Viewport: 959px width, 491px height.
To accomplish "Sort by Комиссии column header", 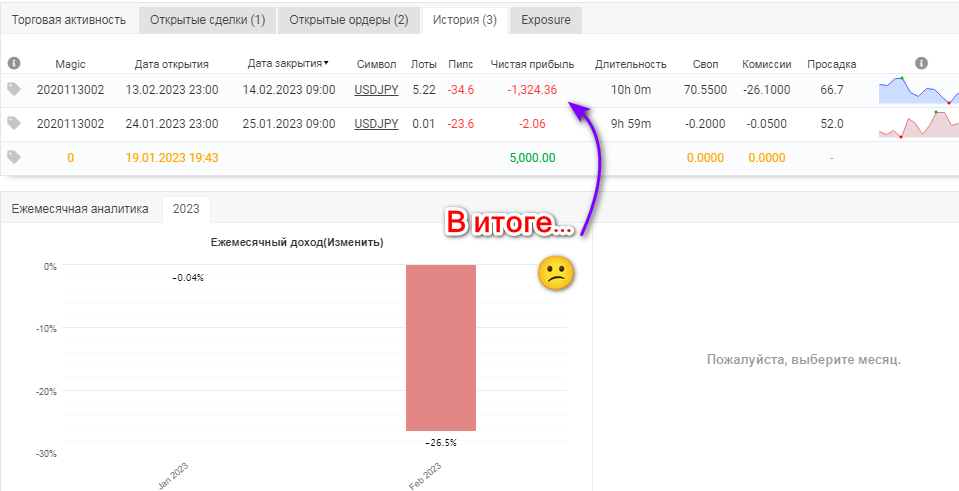I will 767,64.
